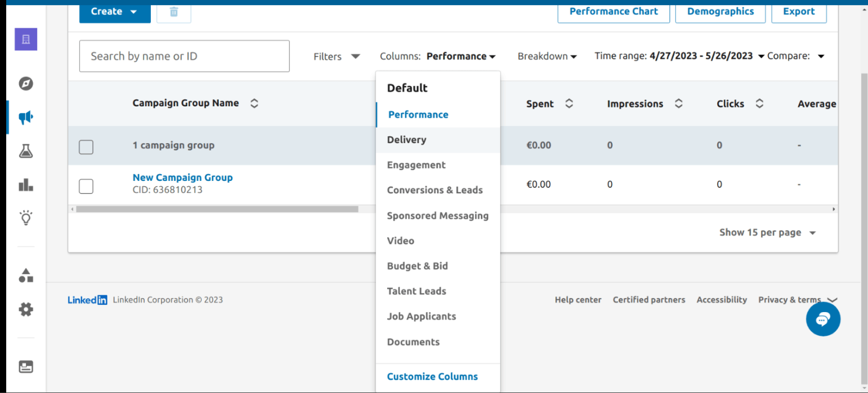This screenshot has height=393, width=868.
Task: Sort the Clicks column
Action: tap(759, 103)
